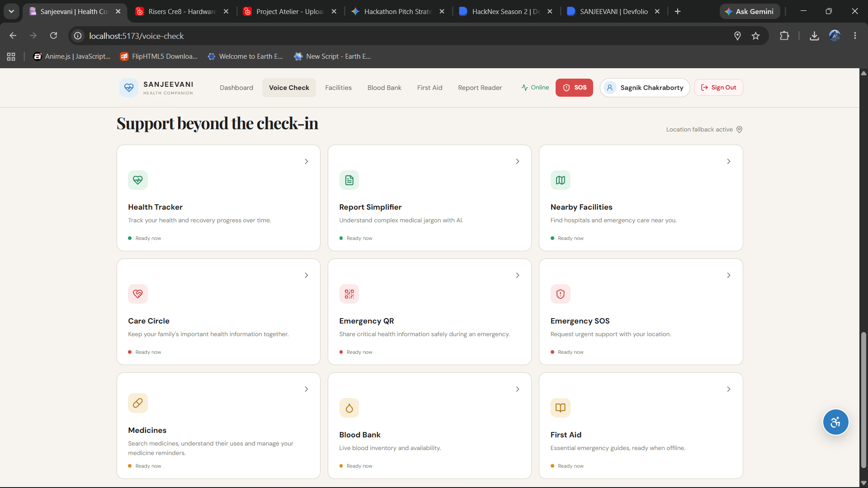The image size is (868, 488).
Task: Open the Sagnik Chakraborty profile button
Action: point(645,88)
